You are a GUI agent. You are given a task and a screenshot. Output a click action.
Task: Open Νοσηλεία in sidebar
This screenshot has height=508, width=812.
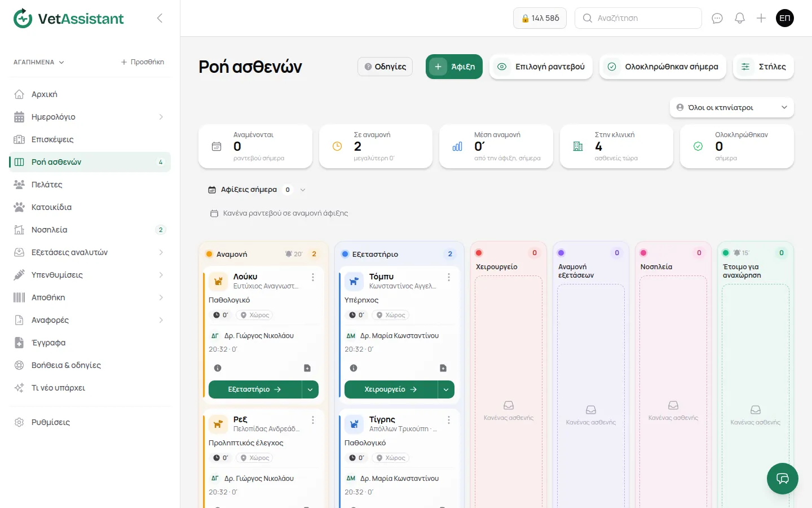click(x=90, y=230)
